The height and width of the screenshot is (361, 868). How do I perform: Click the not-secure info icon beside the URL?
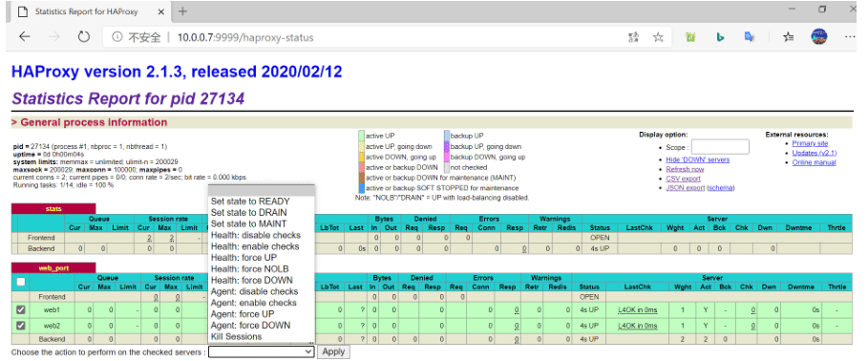[116, 37]
